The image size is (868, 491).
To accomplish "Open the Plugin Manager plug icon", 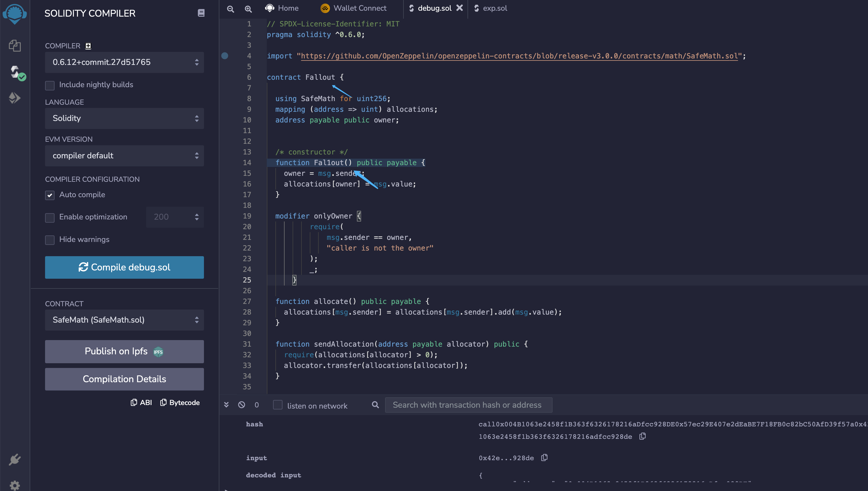I will click(15, 459).
